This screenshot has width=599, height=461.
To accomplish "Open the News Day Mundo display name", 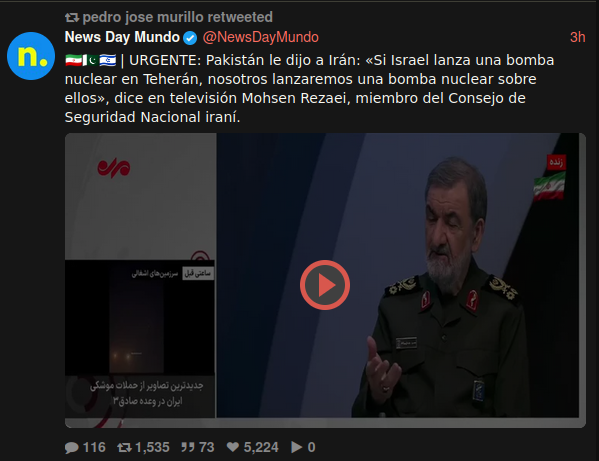I will (122, 37).
